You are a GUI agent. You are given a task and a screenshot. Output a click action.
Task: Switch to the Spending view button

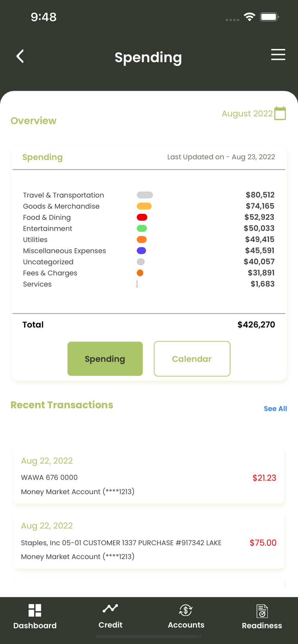click(105, 359)
